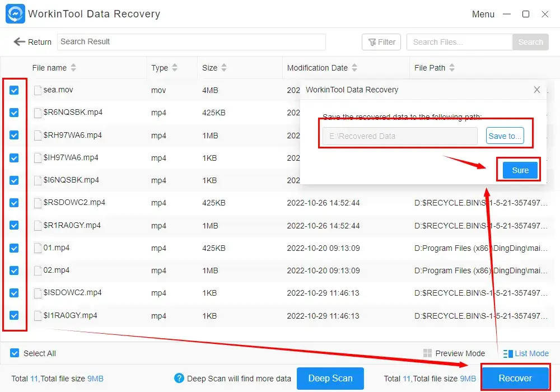Switch to Preview Mode grid view

454,353
